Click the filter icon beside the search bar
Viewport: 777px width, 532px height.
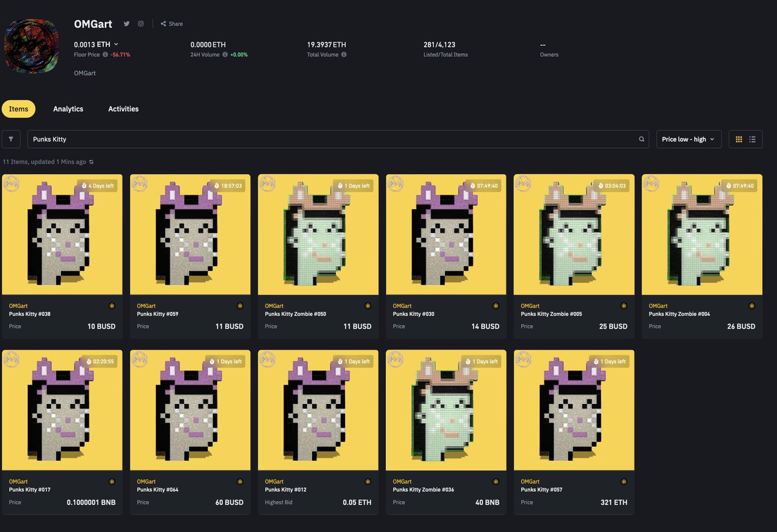click(x=11, y=139)
